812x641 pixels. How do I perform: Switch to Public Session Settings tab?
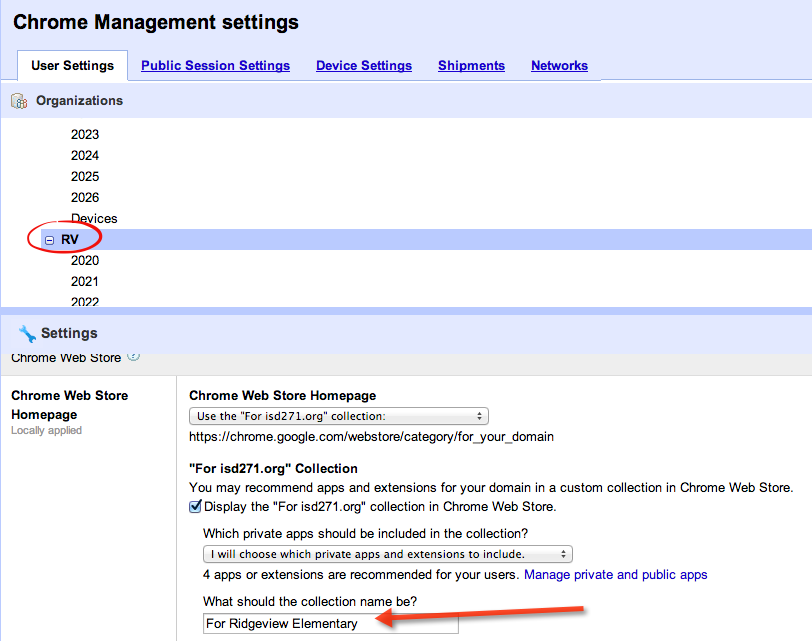click(215, 66)
